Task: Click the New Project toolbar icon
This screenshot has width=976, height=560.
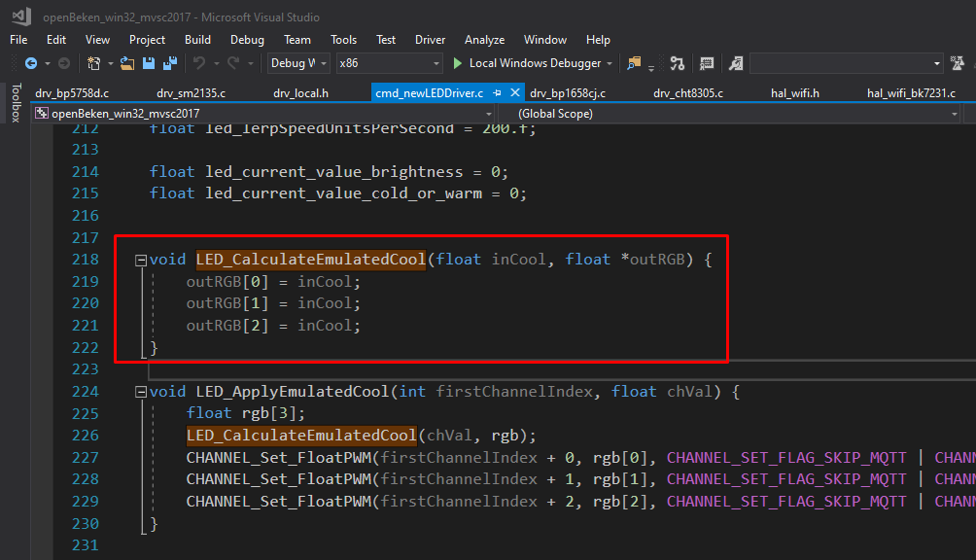Action: coord(94,63)
